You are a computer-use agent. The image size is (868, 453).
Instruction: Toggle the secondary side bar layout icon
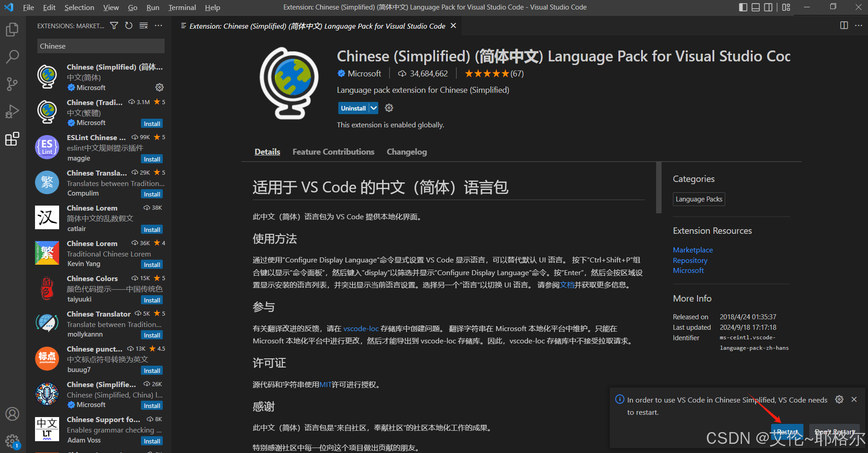tap(768, 7)
